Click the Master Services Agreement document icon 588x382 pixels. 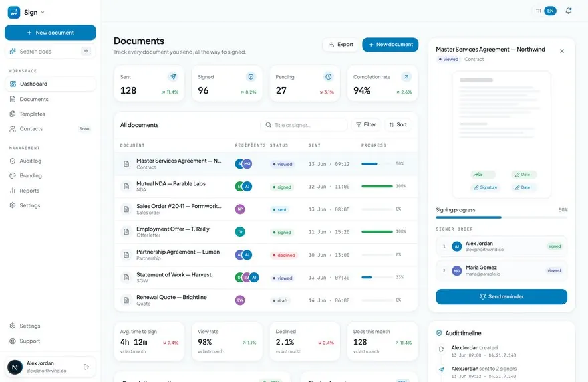pos(126,164)
